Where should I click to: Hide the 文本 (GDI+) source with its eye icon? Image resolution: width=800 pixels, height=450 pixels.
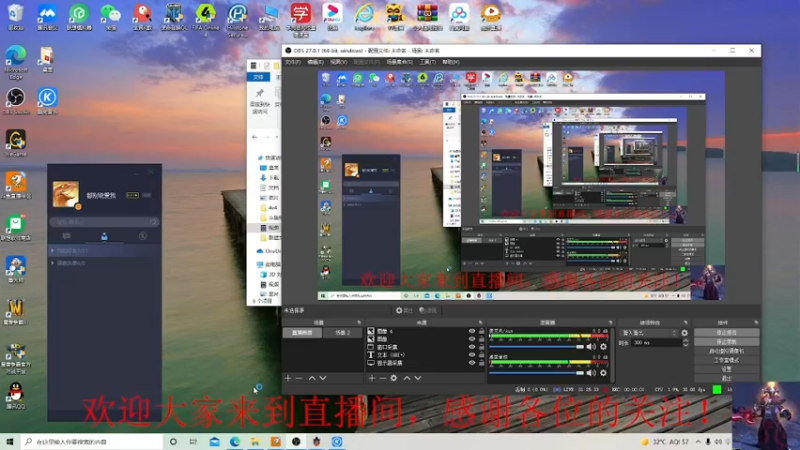(472, 355)
